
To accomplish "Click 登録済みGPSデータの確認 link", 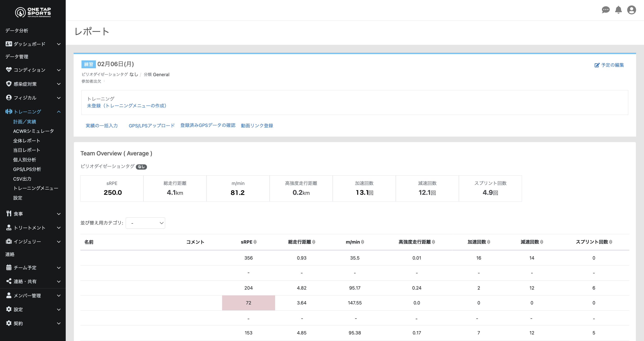I will click(208, 125).
